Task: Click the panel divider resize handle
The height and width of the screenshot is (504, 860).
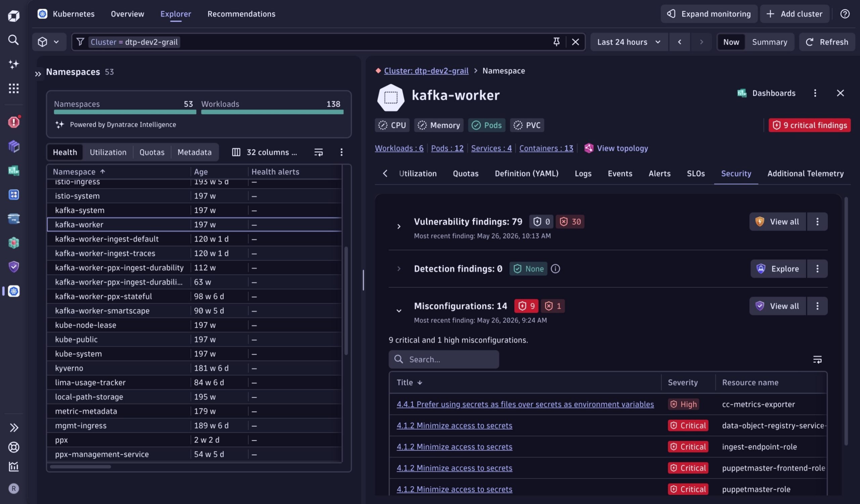Action: point(363,280)
